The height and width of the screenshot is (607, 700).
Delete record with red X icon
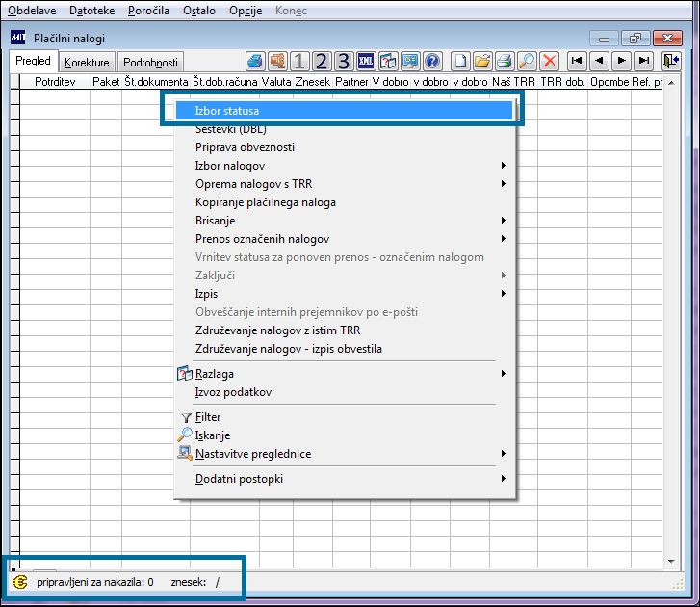(549, 62)
